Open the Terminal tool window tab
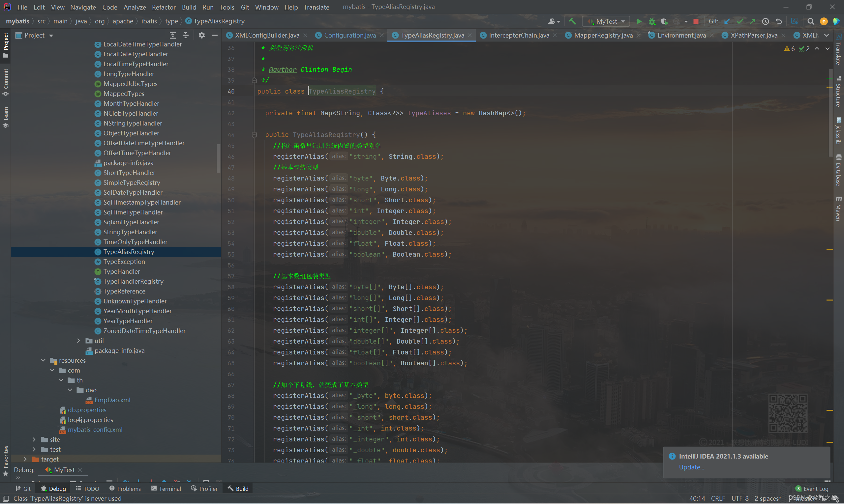 pos(166,489)
